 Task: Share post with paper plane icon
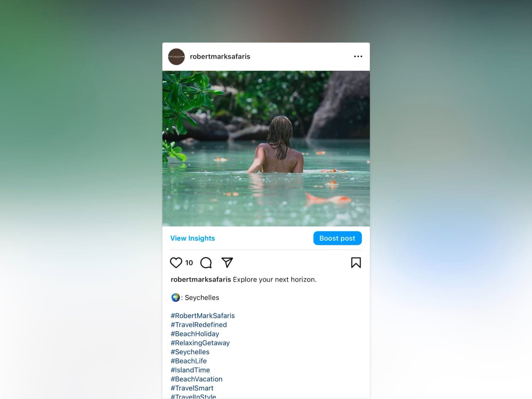click(x=227, y=263)
